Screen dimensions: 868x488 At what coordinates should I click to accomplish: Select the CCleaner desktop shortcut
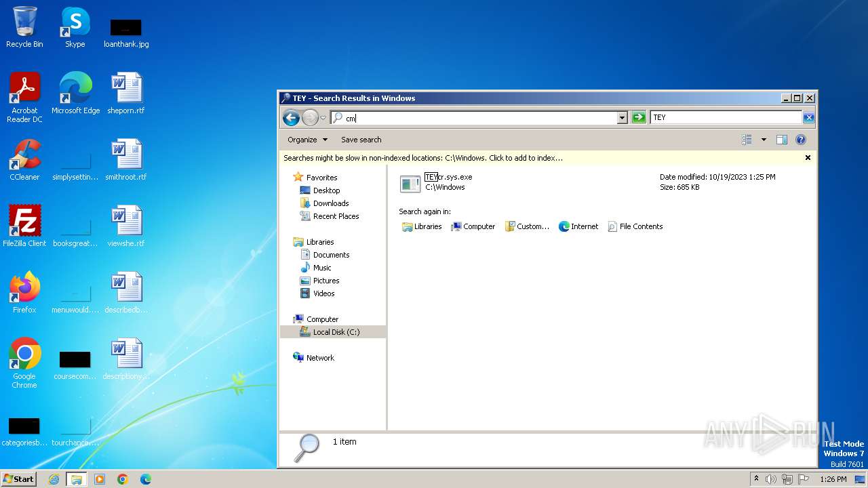24,160
